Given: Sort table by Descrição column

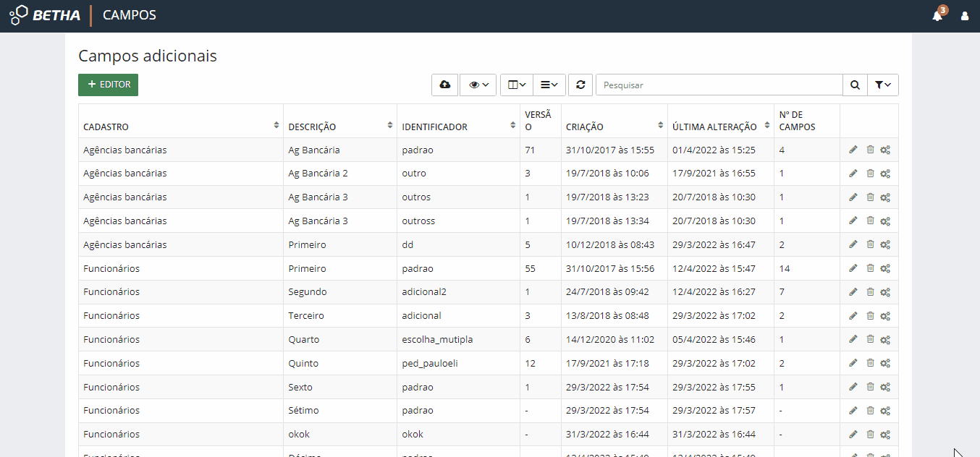Looking at the screenshot, I should tap(339, 126).
